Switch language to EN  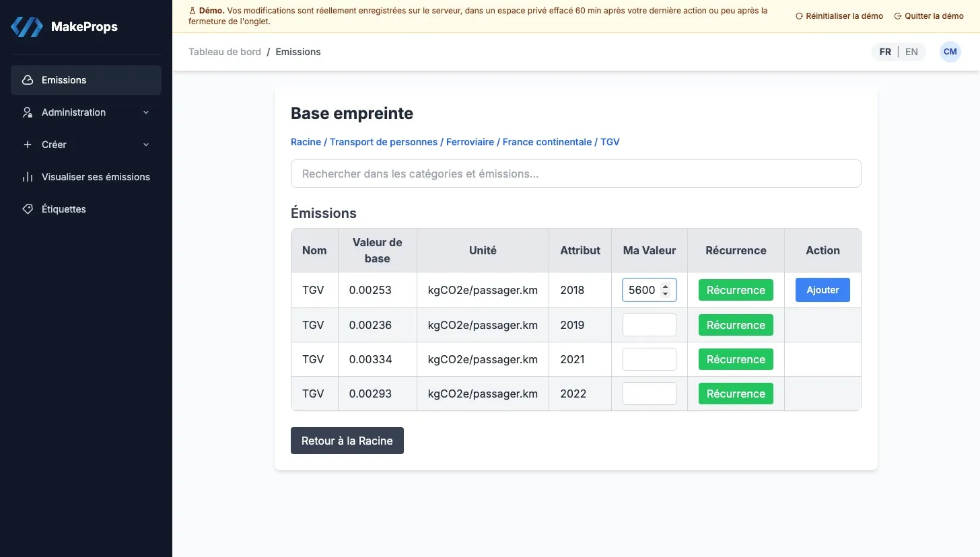[x=911, y=52]
